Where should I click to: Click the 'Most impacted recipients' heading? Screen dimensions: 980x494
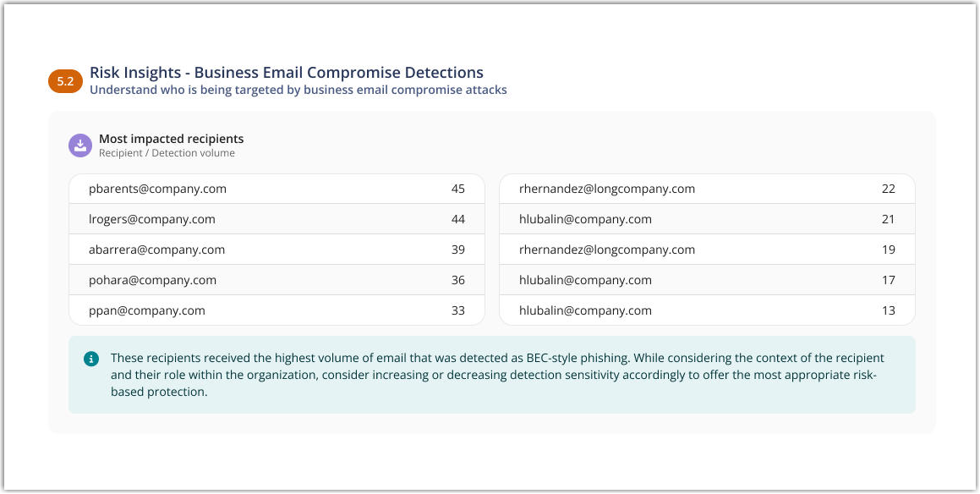click(171, 139)
